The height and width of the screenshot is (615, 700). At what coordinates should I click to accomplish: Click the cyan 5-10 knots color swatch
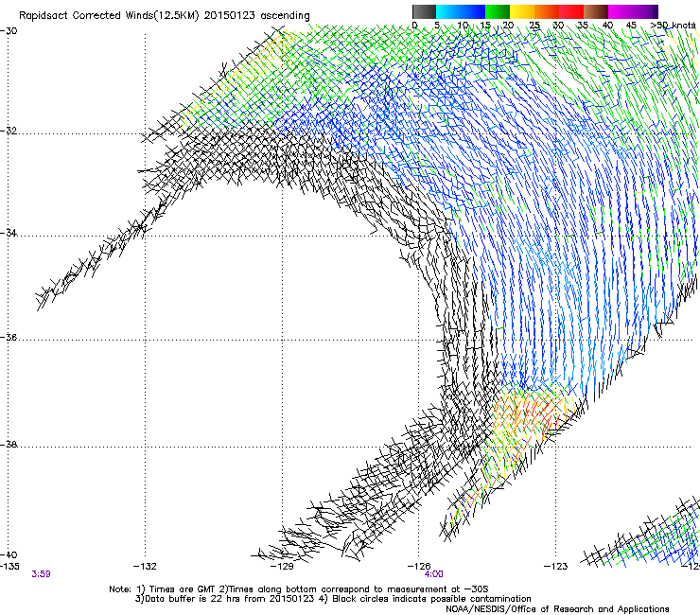[x=448, y=11]
